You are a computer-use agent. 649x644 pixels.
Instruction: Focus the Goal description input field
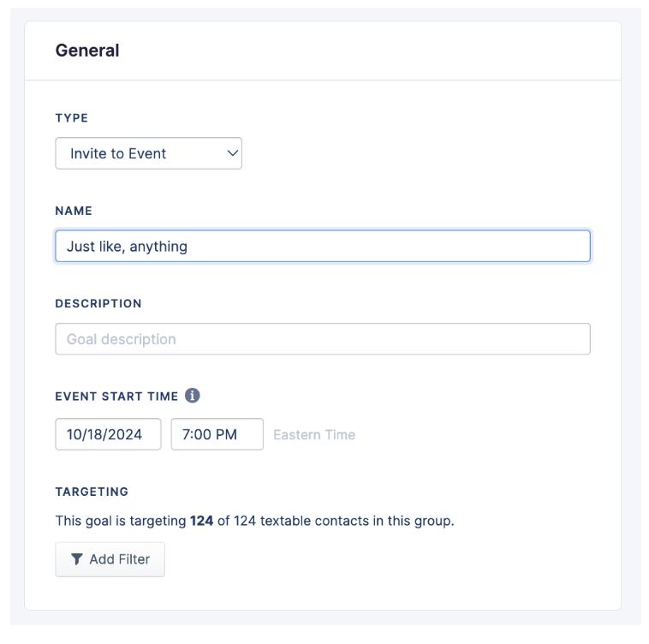point(322,339)
